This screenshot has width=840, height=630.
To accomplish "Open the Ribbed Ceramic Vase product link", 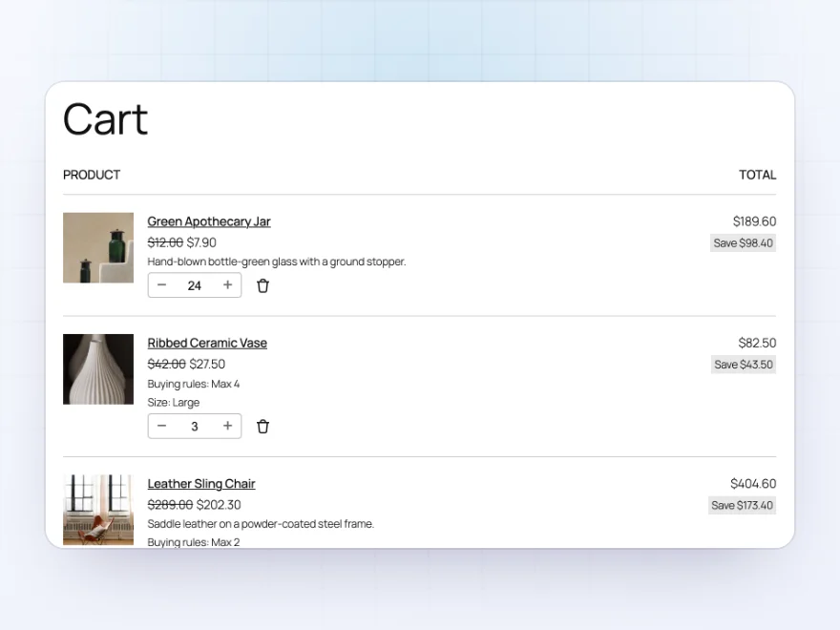I will click(207, 343).
